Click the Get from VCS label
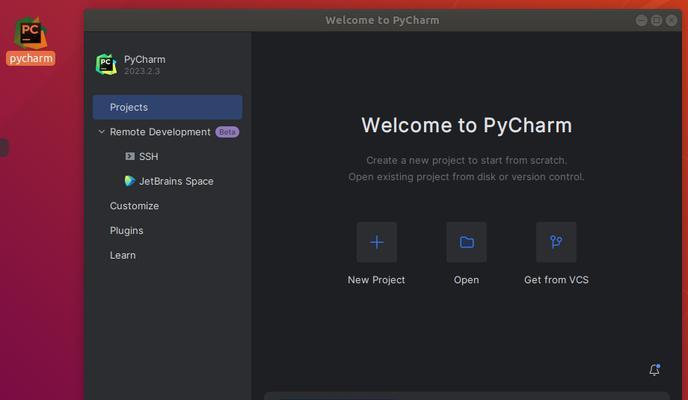This screenshot has height=400, width=688. (556, 280)
